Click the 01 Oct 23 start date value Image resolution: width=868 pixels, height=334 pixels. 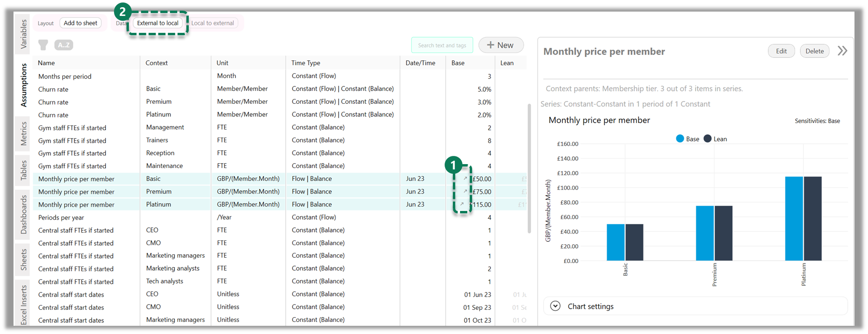pyautogui.click(x=477, y=320)
